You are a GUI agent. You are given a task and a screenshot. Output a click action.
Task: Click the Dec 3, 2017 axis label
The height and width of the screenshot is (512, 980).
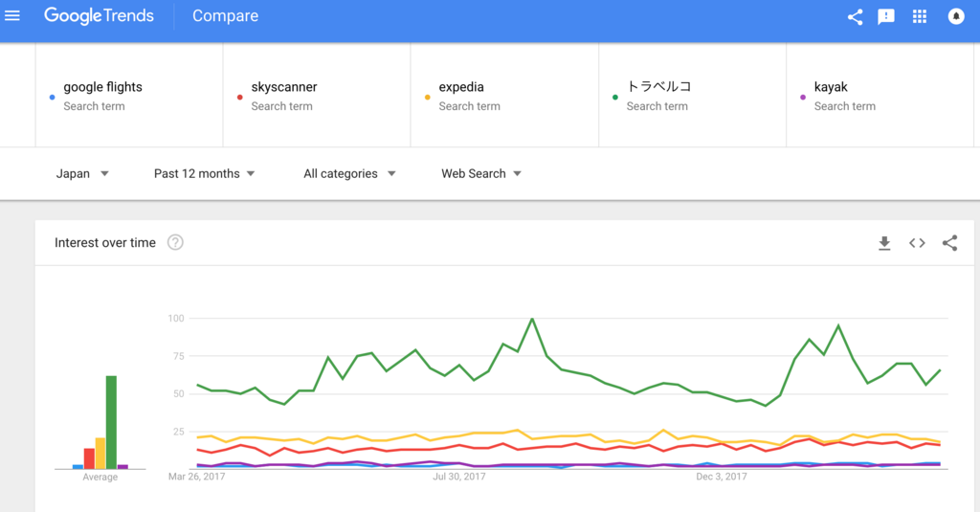coord(722,477)
